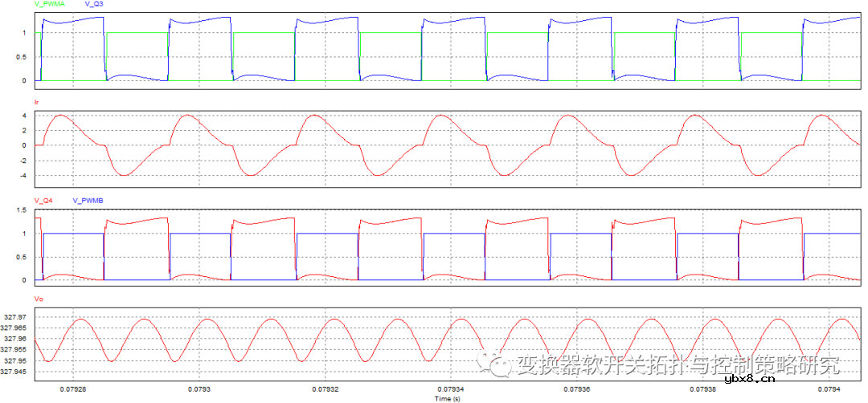Click the red Ir trace label

(38, 104)
